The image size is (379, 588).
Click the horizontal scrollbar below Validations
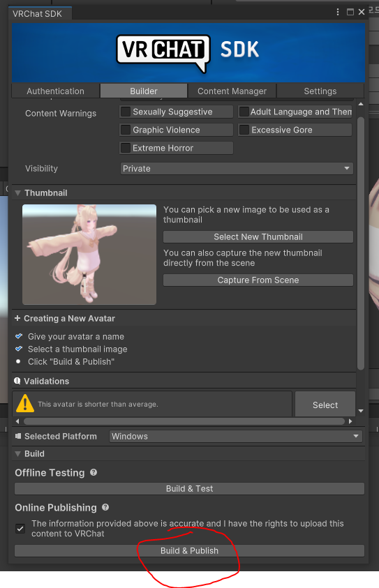coord(184,421)
